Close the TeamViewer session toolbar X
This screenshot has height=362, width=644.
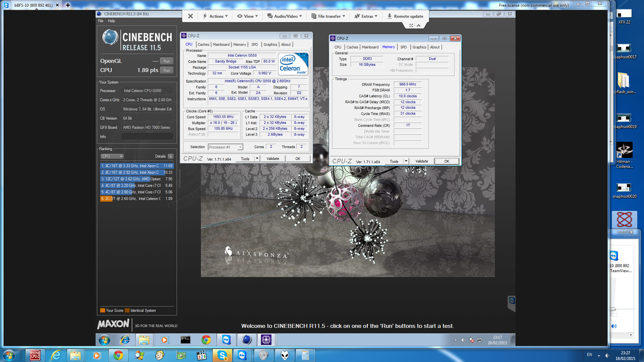pyautogui.click(x=190, y=16)
